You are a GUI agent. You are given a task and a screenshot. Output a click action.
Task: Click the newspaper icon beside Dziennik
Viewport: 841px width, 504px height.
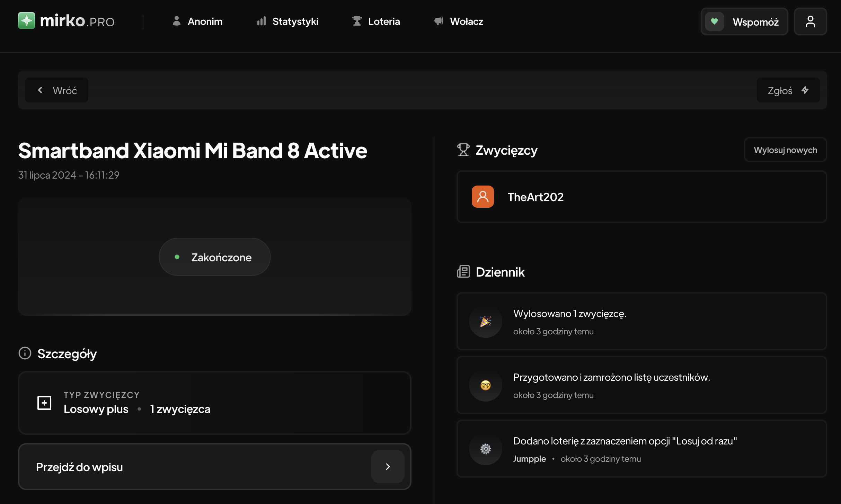pos(463,272)
